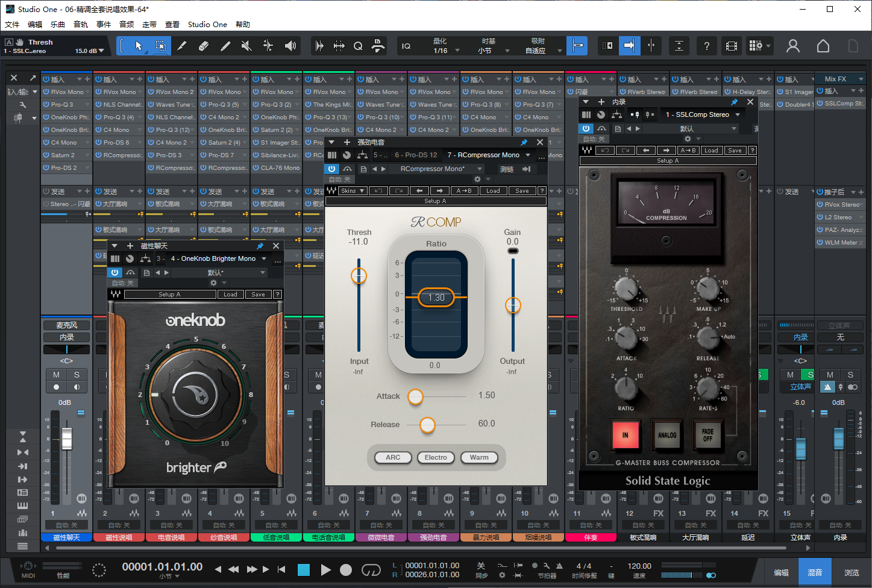Viewport: 872px width, 588px height.
Task: Open the Skins dropdown in RCompressor
Action: (x=353, y=191)
